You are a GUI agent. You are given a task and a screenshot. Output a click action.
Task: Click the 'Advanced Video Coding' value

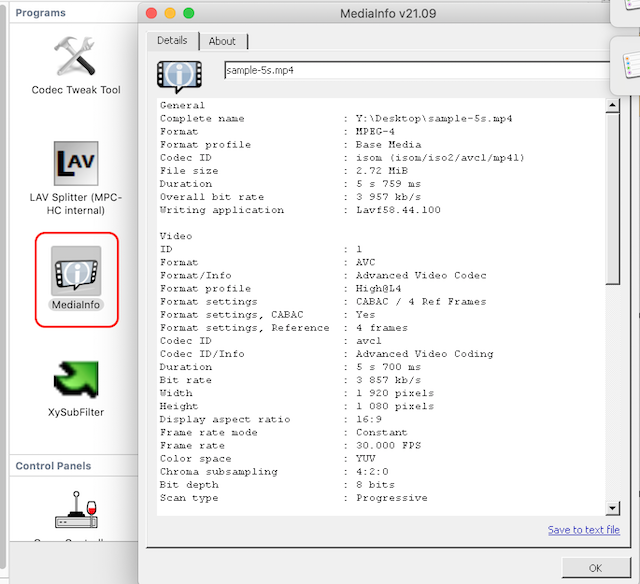424,354
